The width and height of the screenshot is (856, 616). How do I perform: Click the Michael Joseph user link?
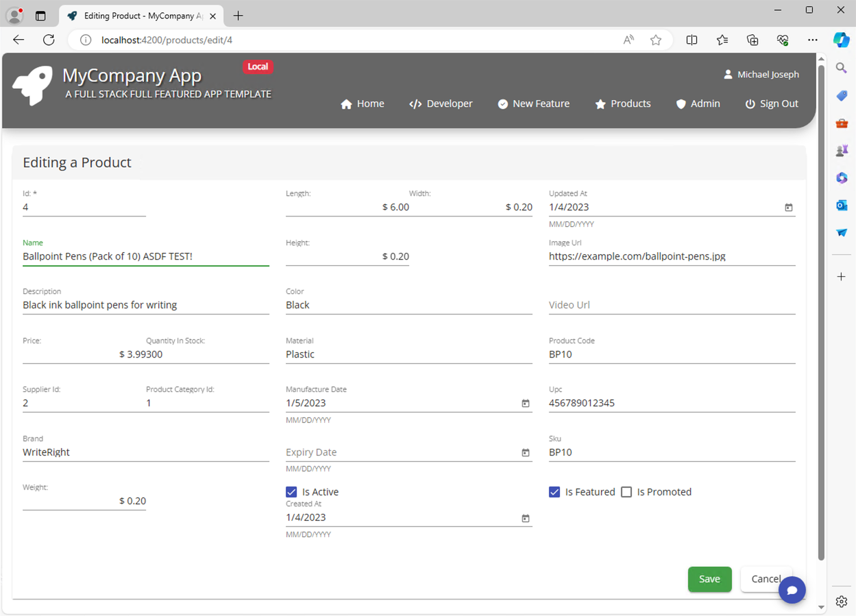click(x=761, y=74)
